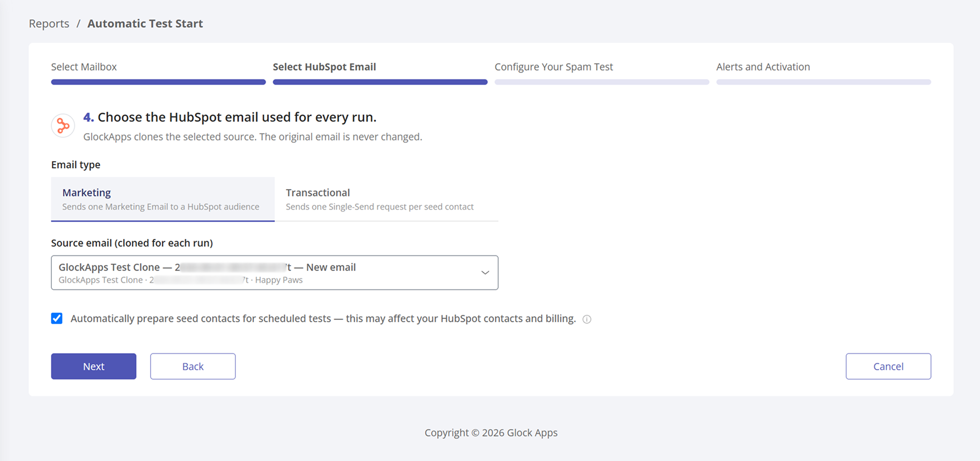The width and height of the screenshot is (980, 461).
Task: Click the Configure Your Spam Test progress bar
Action: coord(602,82)
